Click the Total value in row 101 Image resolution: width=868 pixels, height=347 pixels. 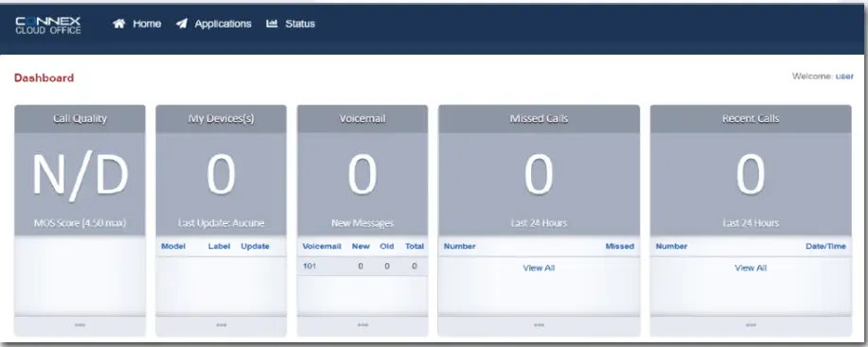415,267
